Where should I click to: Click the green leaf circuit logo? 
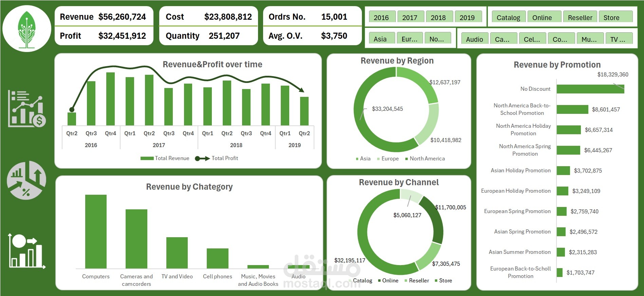27,29
